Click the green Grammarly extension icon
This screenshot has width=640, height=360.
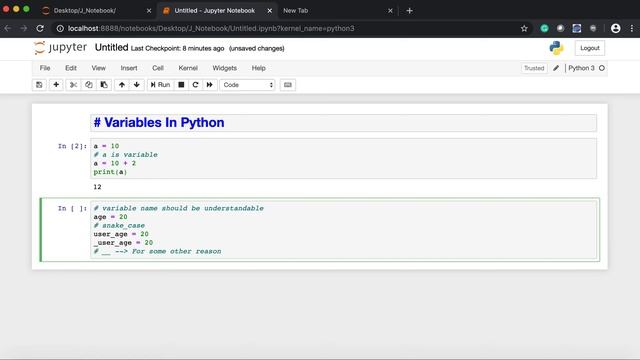[544, 28]
